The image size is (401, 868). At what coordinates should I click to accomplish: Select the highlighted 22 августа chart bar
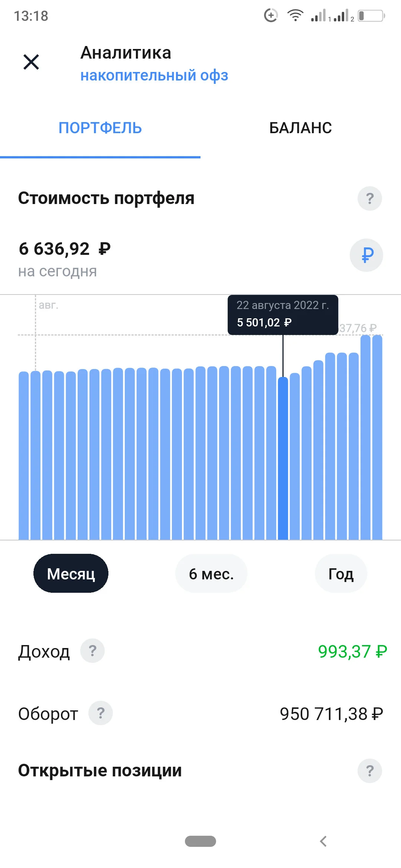[x=283, y=458]
